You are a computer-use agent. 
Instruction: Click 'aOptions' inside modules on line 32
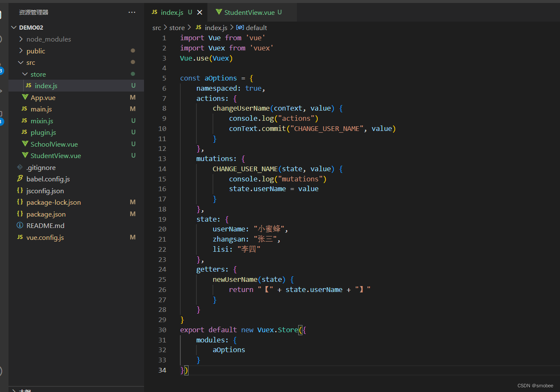229,350
